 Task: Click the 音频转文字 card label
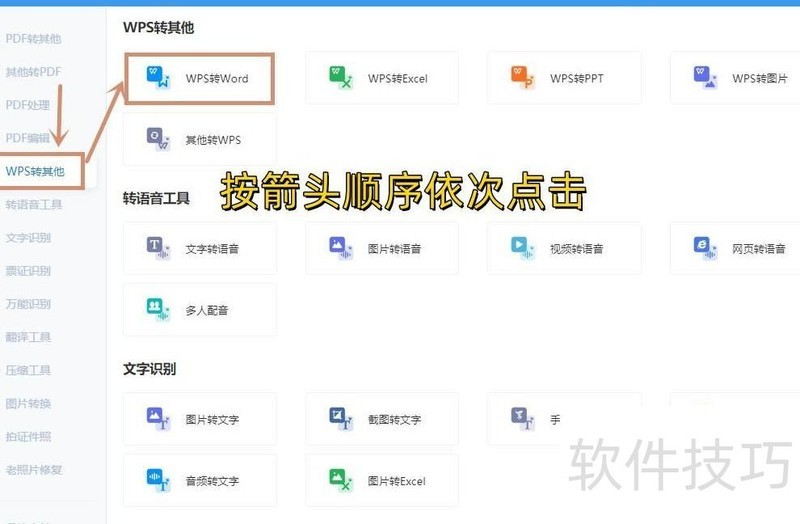(212, 481)
